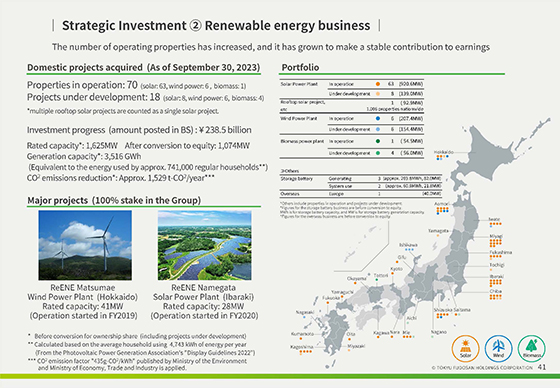560x388 pixels.
Task: Click the 'Nagano' map label
Action: click(439, 332)
